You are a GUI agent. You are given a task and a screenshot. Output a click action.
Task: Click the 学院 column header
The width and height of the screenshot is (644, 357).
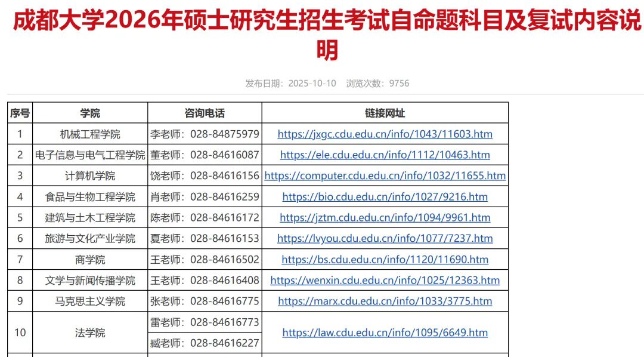(90, 113)
